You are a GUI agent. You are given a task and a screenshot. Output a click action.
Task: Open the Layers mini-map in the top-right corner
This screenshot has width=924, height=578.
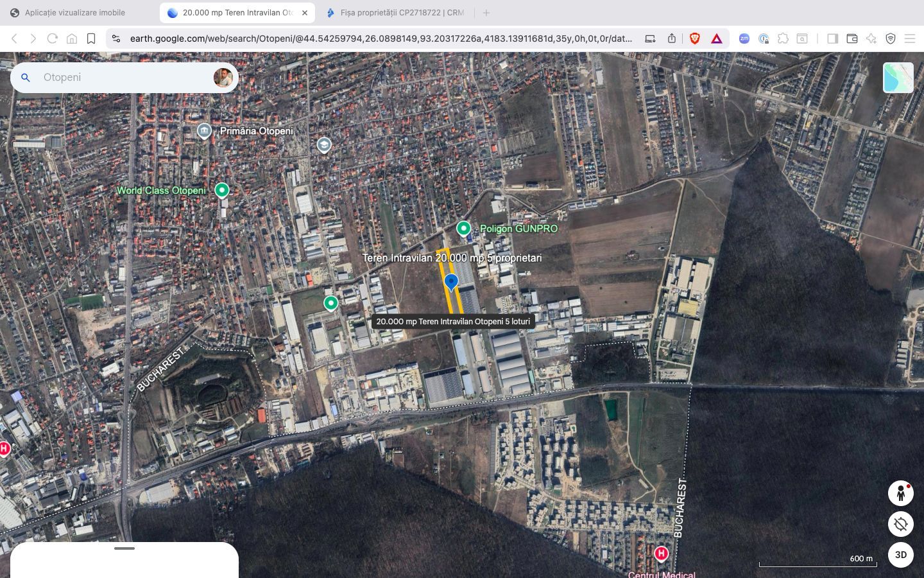click(898, 77)
